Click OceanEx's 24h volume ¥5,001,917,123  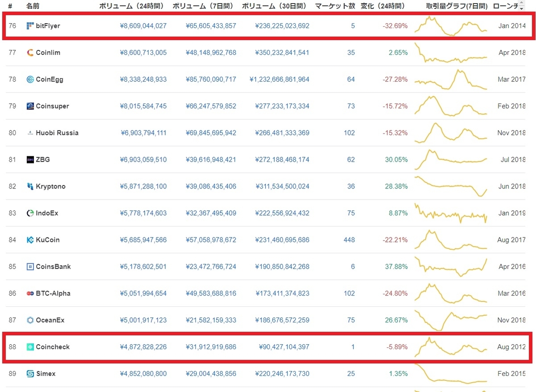(x=143, y=320)
